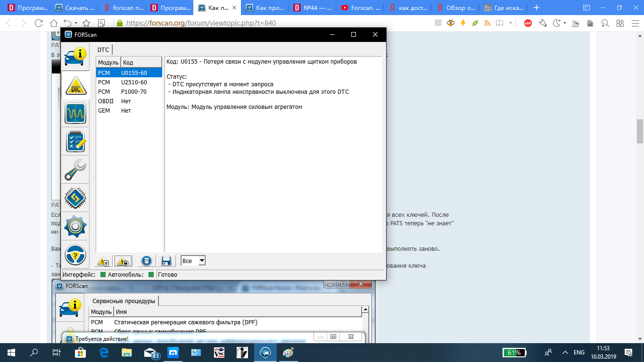Select the PCM U2510-60 trouble code row
Image resolution: width=644 pixels, height=362 pixels.
coord(129,82)
